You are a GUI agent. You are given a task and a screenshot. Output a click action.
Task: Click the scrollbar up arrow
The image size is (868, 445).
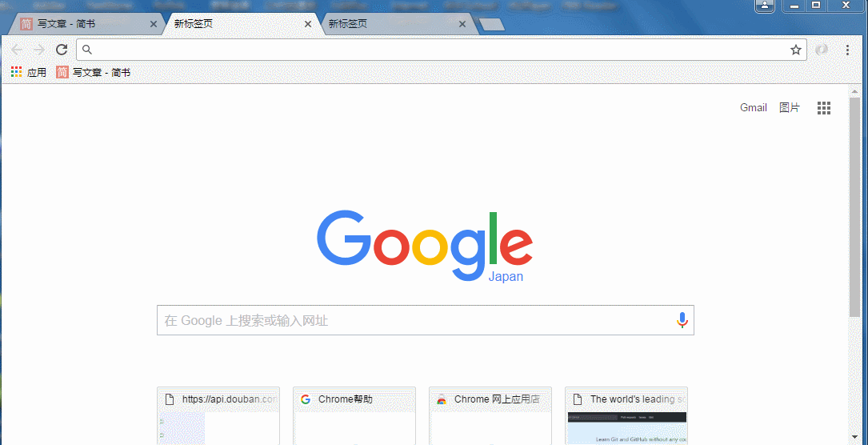[x=854, y=91]
